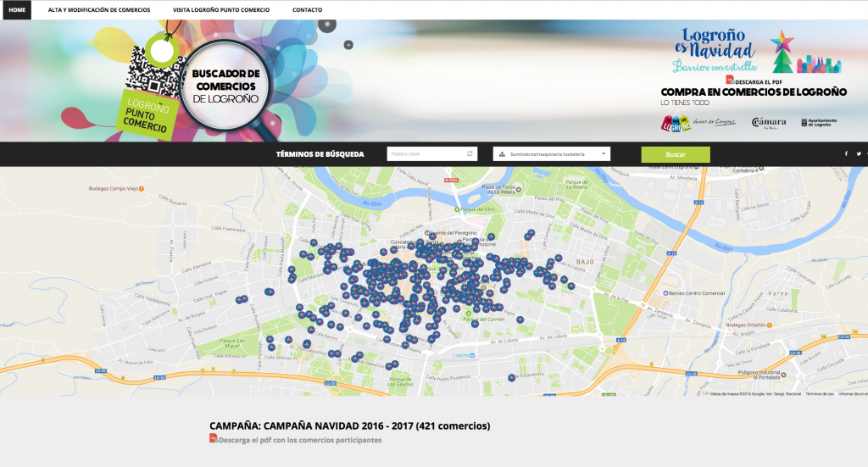Open the Suministros/maquinaria hostelería category dropdown
Viewport: 868px width, 467px height.
click(552, 154)
